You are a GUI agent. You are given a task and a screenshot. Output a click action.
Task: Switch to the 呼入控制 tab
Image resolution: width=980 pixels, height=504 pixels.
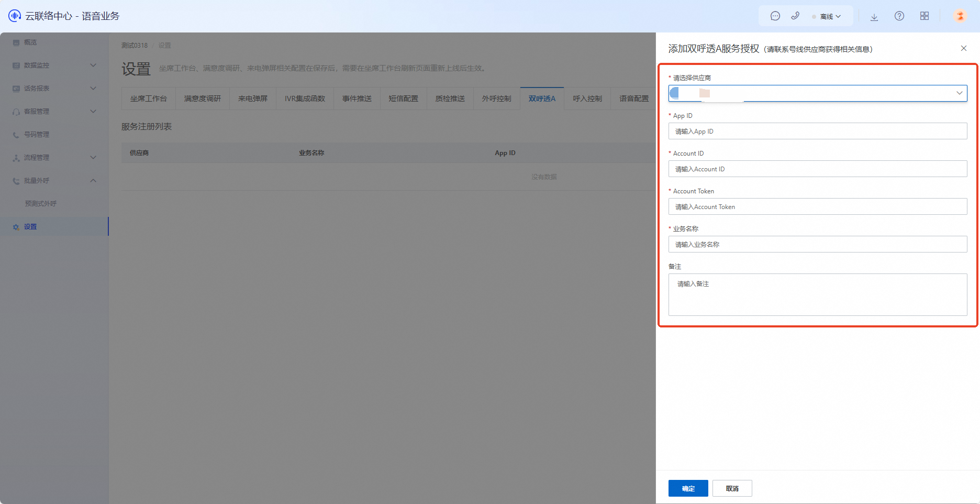(x=587, y=98)
